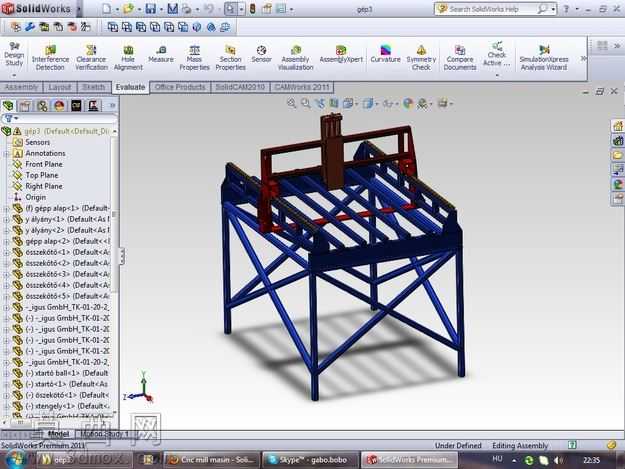Image resolution: width=625 pixels, height=469 pixels.
Task: Open FeatureManager design tree tab
Action: tap(8, 106)
